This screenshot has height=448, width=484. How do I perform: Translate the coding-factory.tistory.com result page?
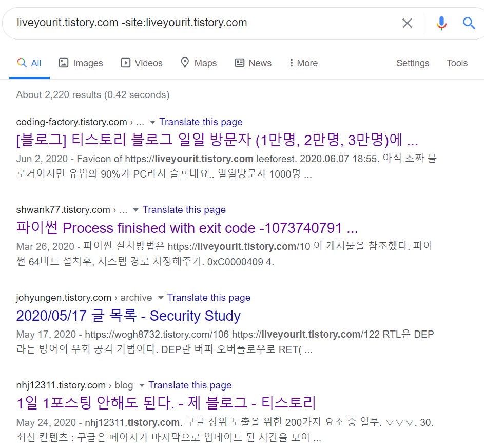coord(201,122)
